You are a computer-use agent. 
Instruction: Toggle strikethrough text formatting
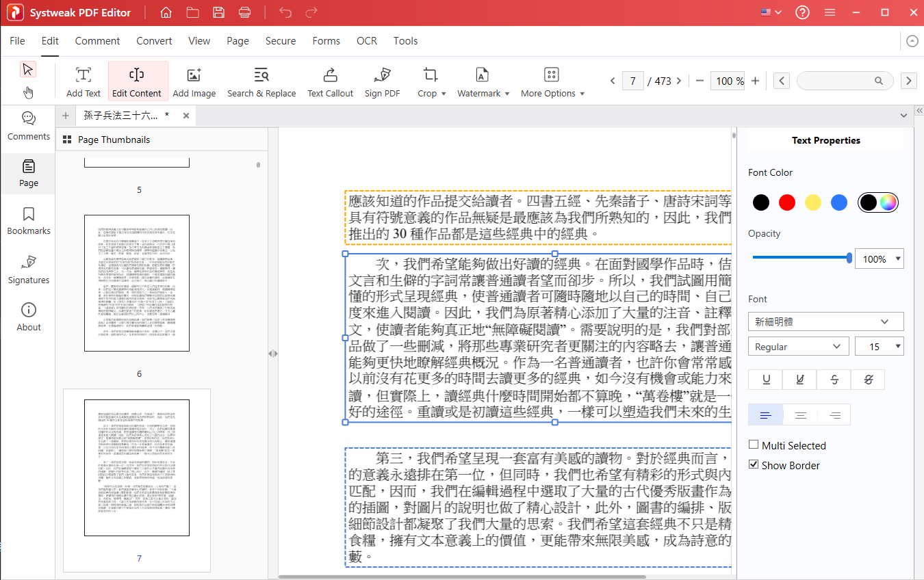point(834,380)
